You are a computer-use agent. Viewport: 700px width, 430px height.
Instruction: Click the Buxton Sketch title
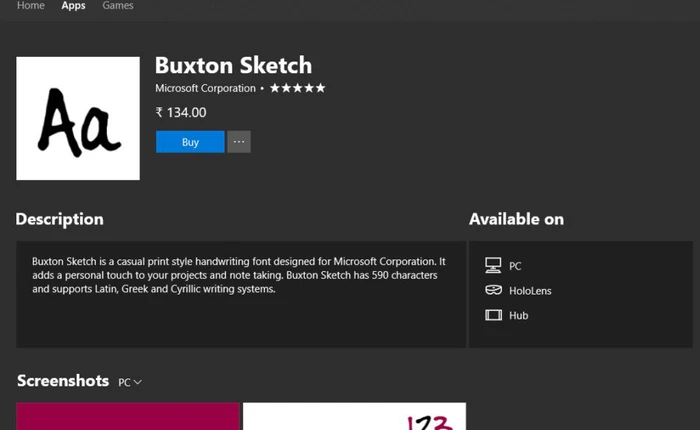click(233, 65)
